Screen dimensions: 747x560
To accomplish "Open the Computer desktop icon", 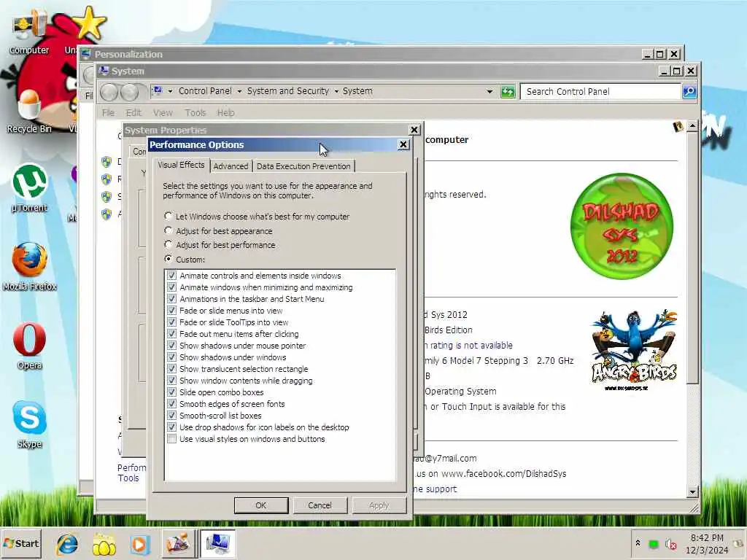I will (x=29, y=32).
